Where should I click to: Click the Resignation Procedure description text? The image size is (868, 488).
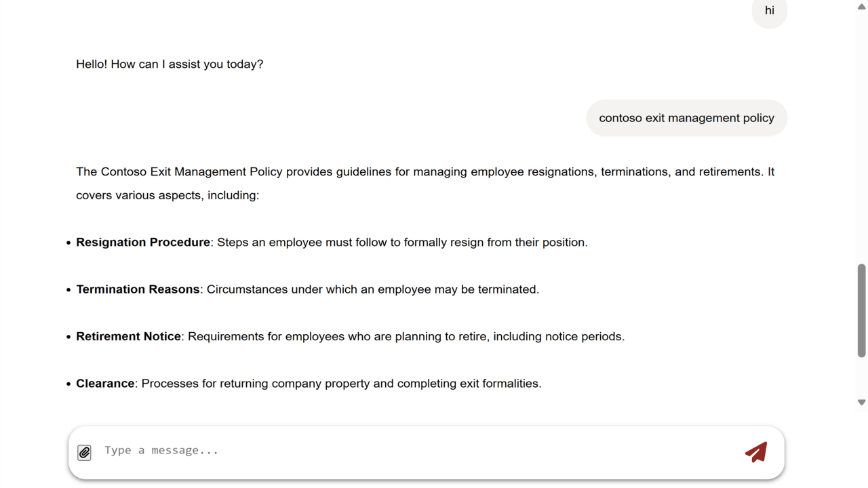tap(402, 243)
